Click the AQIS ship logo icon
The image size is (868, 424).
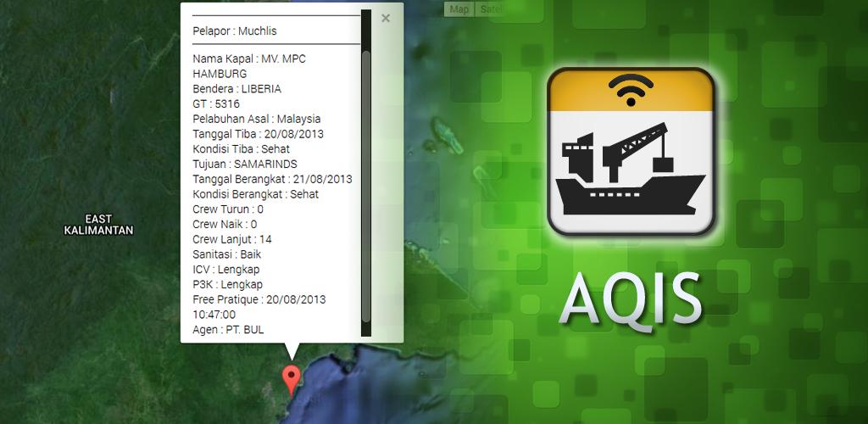pos(631,152)
